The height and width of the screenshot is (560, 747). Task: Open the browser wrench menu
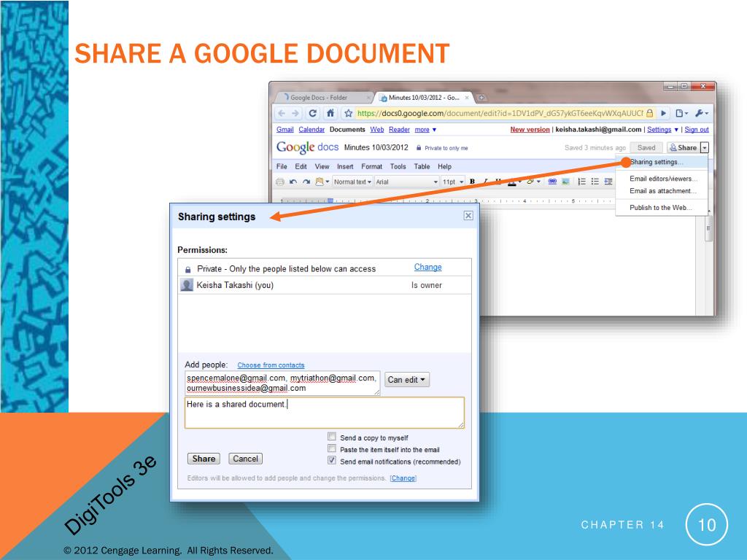click(x=702, y=113)
